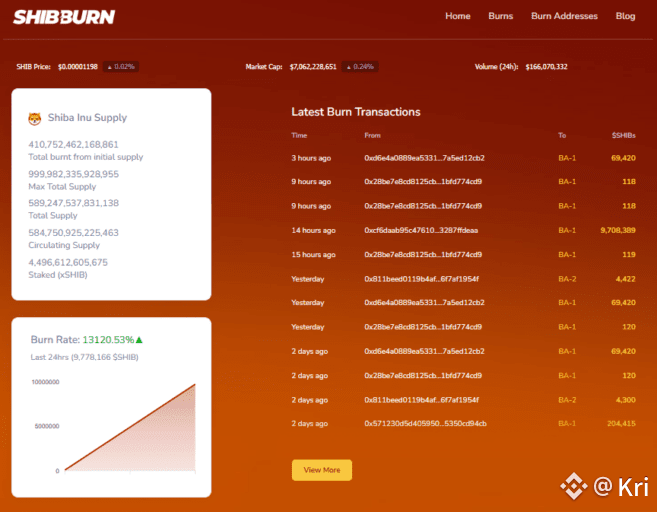This screenshot has height=512, width=657.
Task: Click the 4,496,612,605,675 staked value
Action: [68, 262]
